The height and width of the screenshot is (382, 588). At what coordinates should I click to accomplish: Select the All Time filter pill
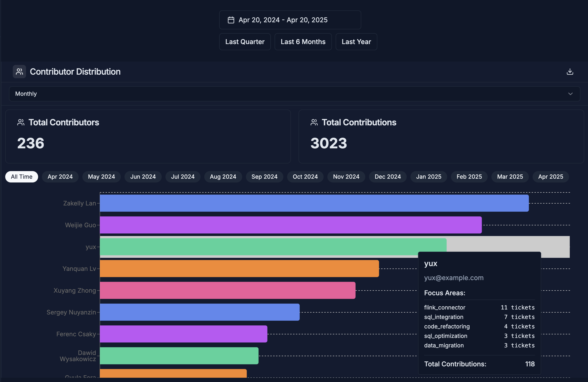coord(22,177)
